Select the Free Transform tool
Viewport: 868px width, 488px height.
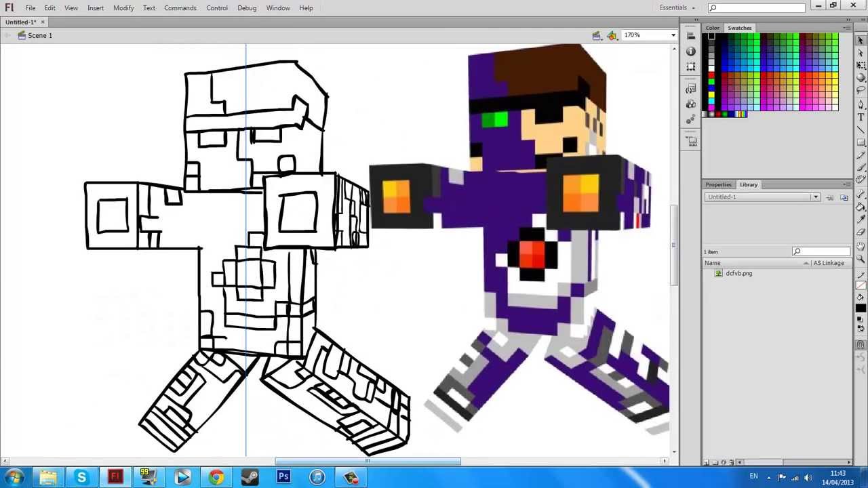(861, 66)
